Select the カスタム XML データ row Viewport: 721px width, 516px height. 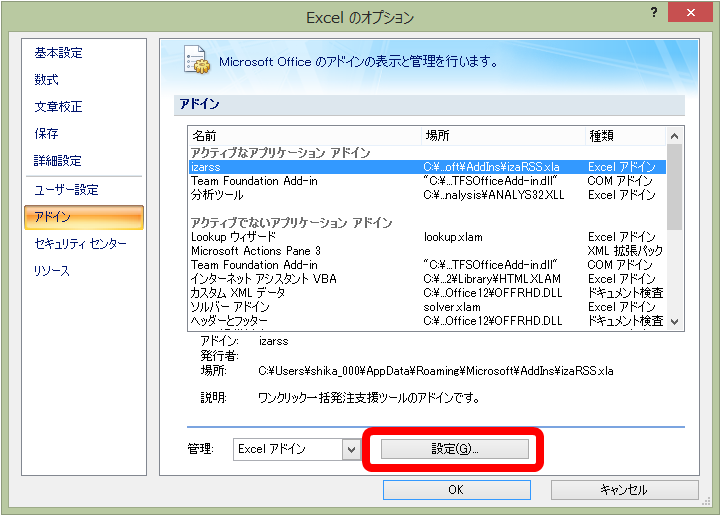click(x=428, y=293)
